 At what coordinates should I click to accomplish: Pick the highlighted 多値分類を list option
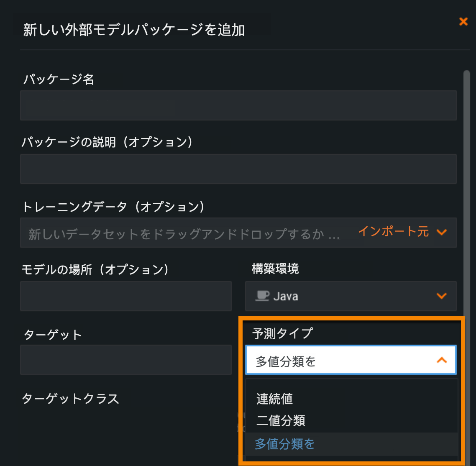coord(284,444)
